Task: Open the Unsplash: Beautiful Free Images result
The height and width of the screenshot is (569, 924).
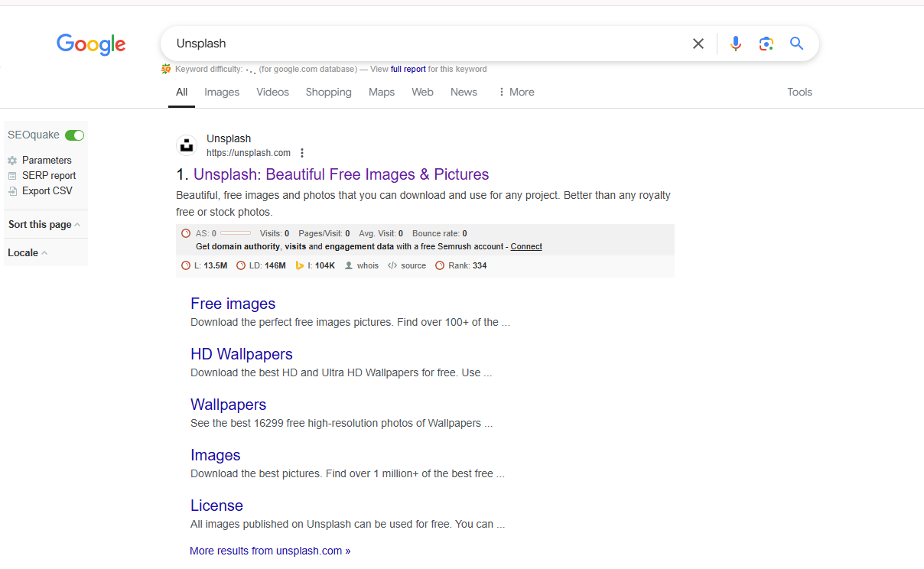Action: (340, 174)
